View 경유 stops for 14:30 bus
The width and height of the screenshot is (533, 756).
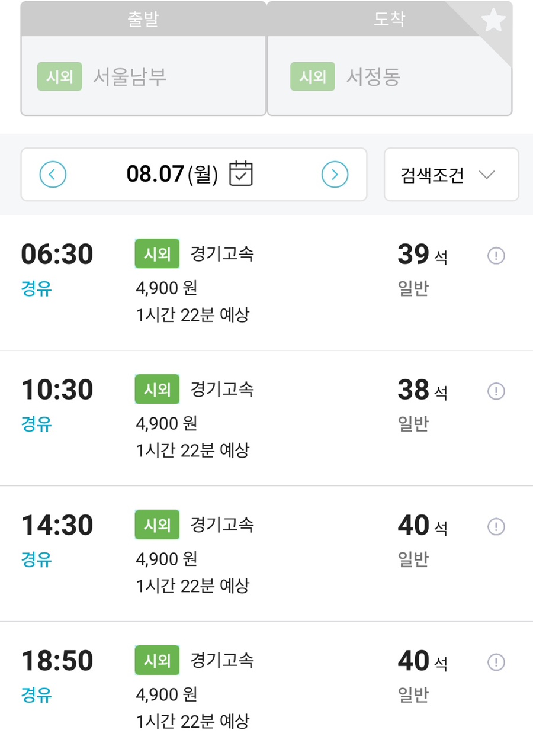(37, 559)
